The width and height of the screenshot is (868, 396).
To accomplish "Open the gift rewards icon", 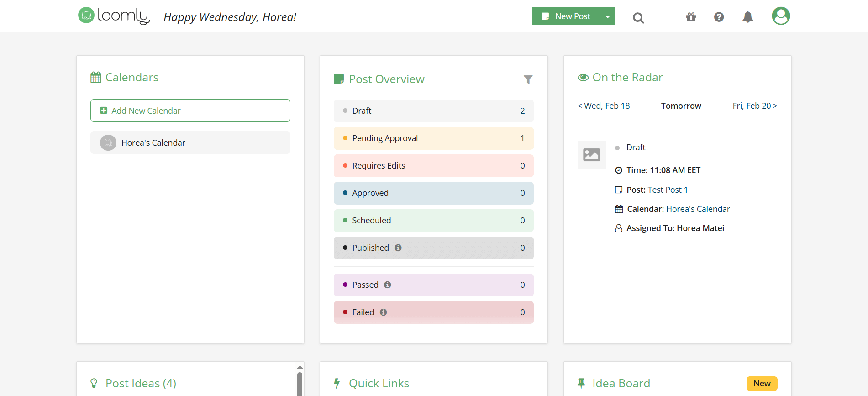I will click(691, 17).
